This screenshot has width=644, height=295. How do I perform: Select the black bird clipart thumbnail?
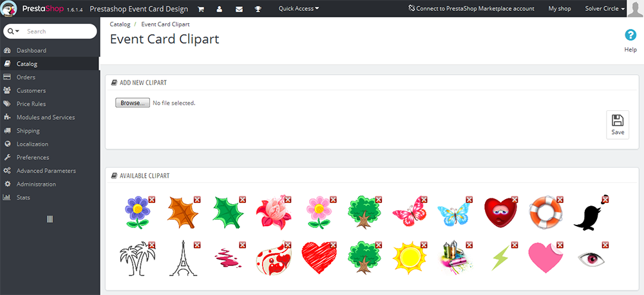pos(590,213)
